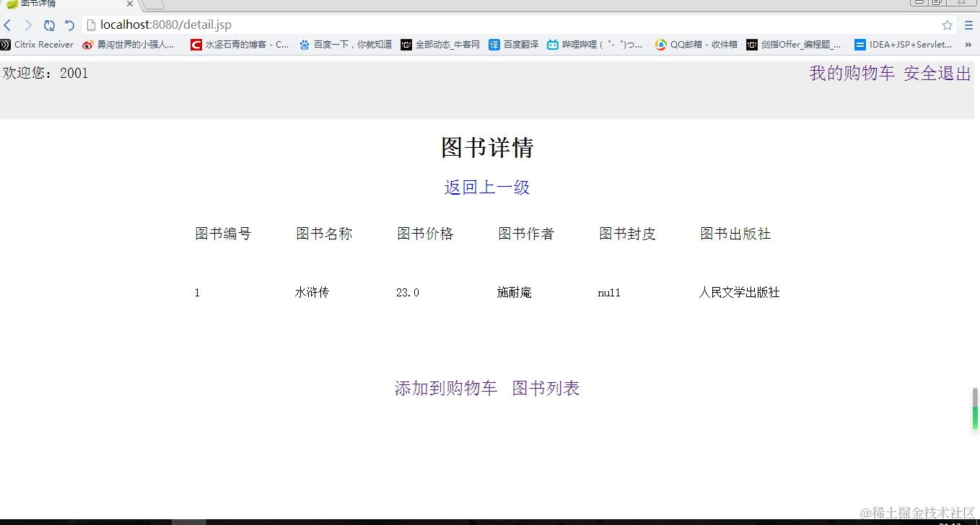Open the browser menu icon
The image size is (980, 525).
[968, 24]
